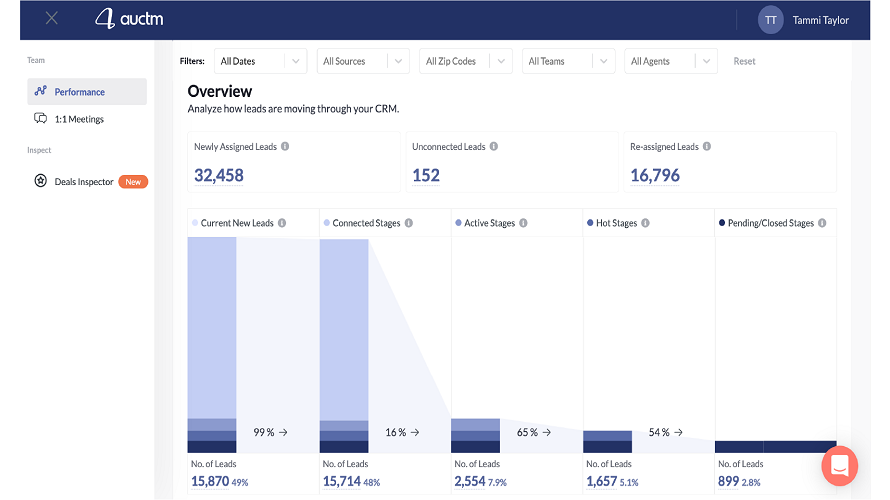Click the TT user avatar
The image size is (890, 500).
point(771,20)
